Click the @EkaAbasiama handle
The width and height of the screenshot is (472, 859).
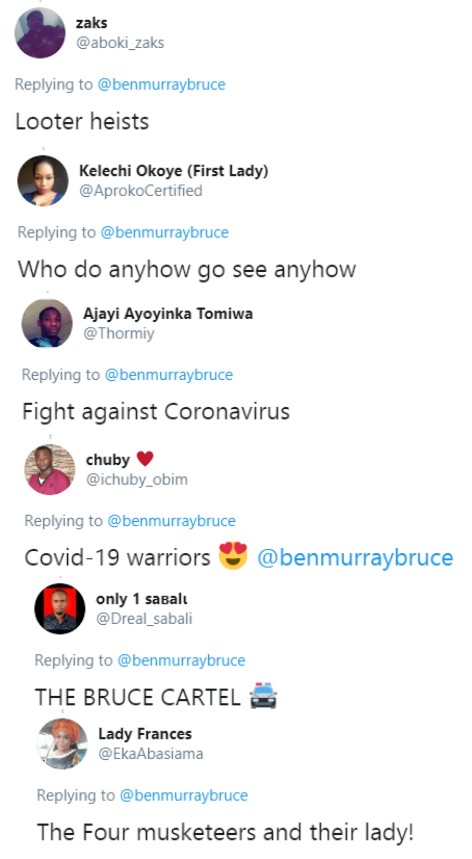151,754
